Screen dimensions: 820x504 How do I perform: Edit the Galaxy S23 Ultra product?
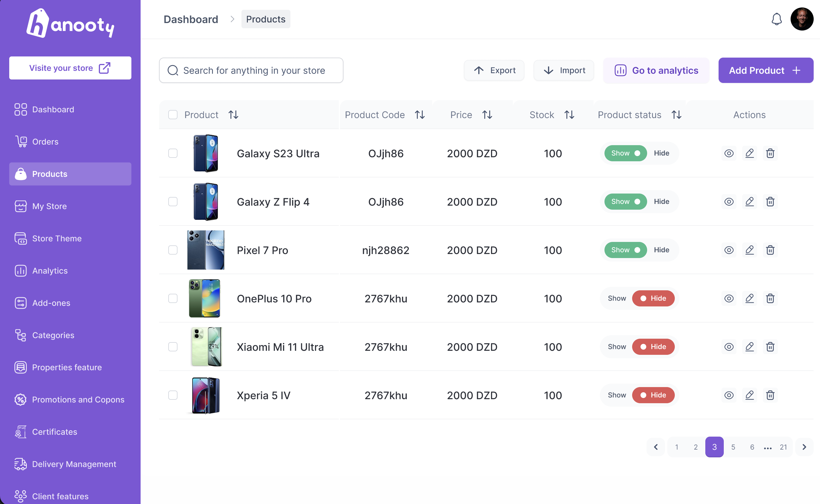point(750,153)
